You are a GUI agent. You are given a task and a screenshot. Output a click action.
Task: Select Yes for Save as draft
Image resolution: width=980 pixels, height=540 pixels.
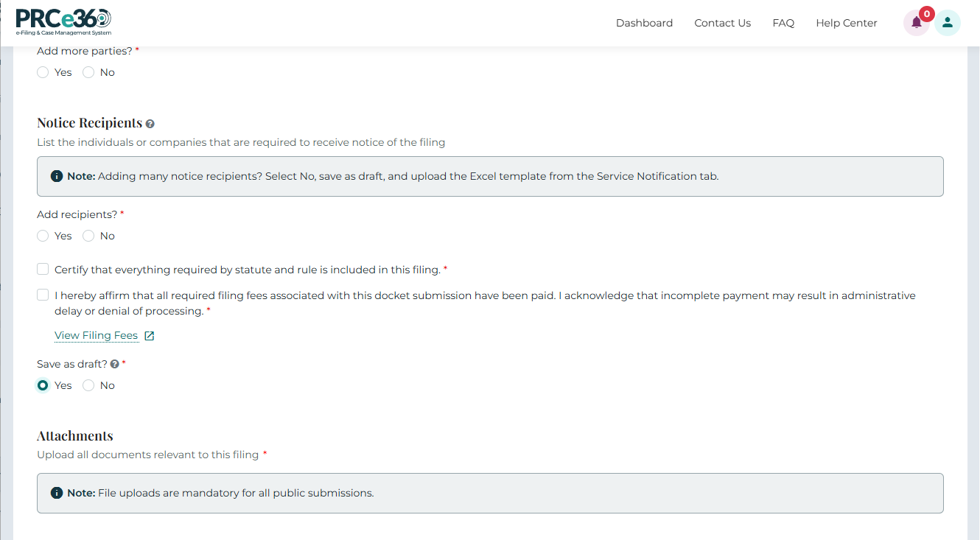[43, 385]
